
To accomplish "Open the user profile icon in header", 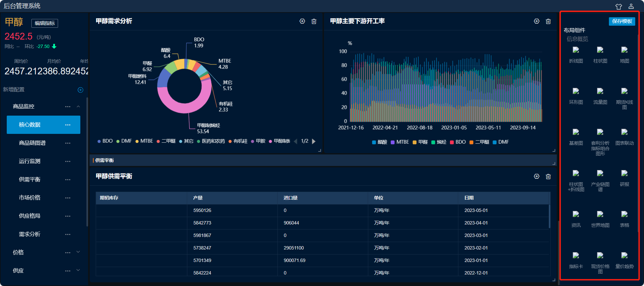I will coord(631,6).
